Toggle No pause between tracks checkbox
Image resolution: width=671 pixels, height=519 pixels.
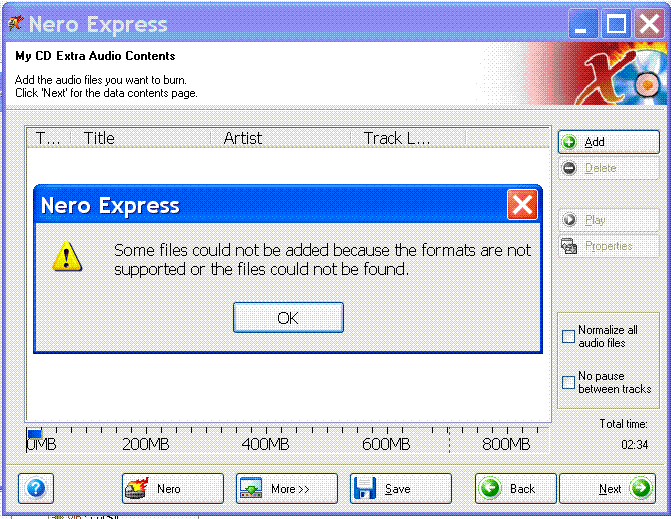coord(568,382)
